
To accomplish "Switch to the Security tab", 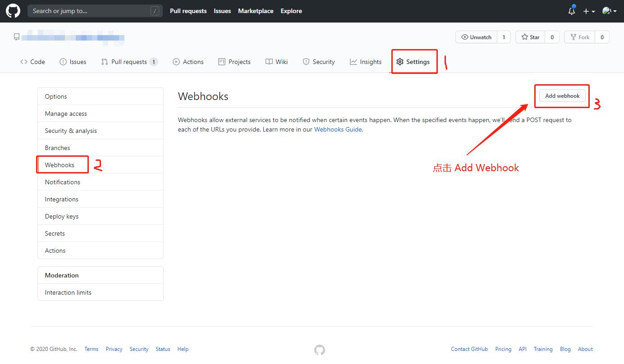I will click(x=319, y=62).
